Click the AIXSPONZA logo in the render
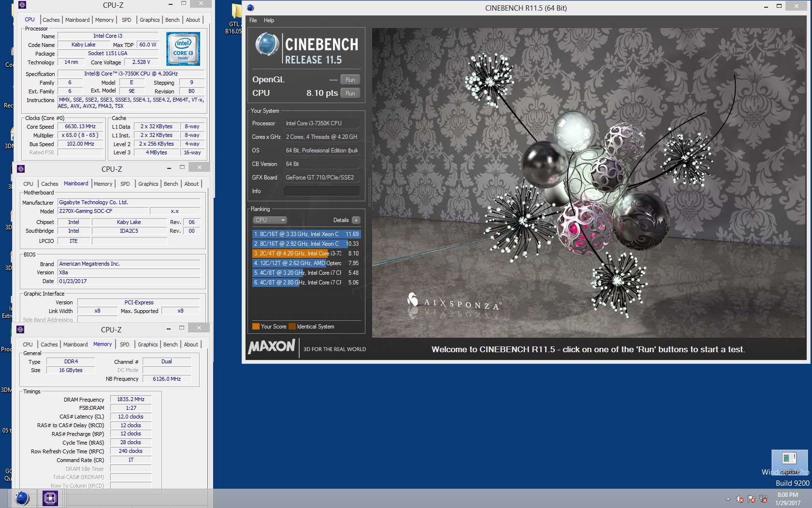 tap(453, 303)
